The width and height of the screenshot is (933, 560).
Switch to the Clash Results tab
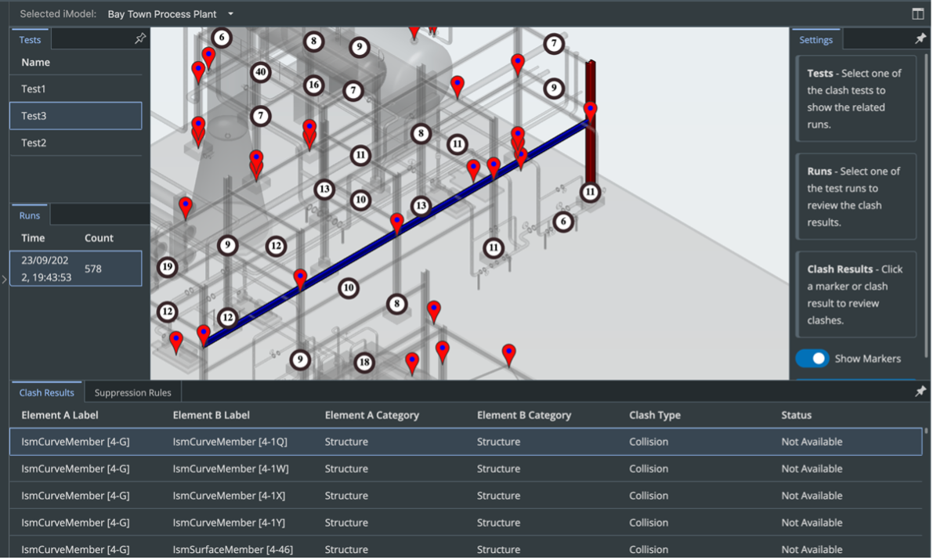tap(47, 392)
